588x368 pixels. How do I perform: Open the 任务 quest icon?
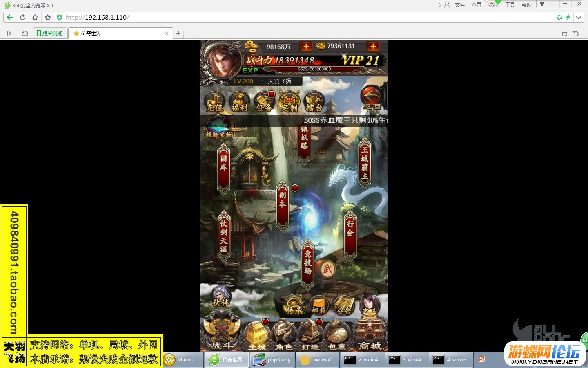click(264, 102)
